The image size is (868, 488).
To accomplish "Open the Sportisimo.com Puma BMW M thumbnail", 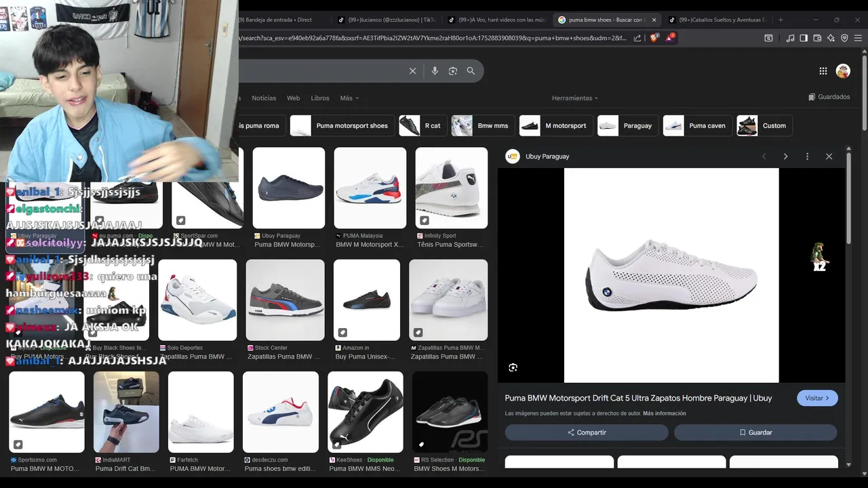I will pyautogui.click(x=47, y=411).
